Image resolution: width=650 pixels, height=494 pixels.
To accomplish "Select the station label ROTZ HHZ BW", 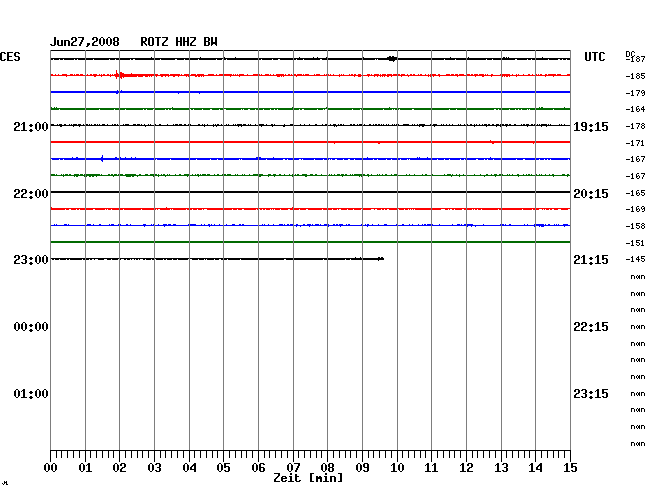I will tap(179, 42).
